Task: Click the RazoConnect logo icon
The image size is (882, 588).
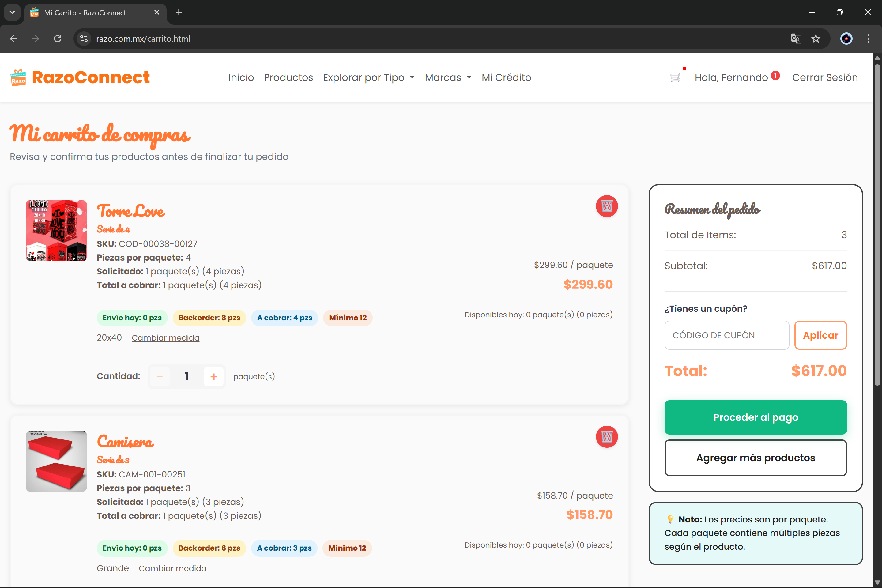Action: [x=18, y=77]
